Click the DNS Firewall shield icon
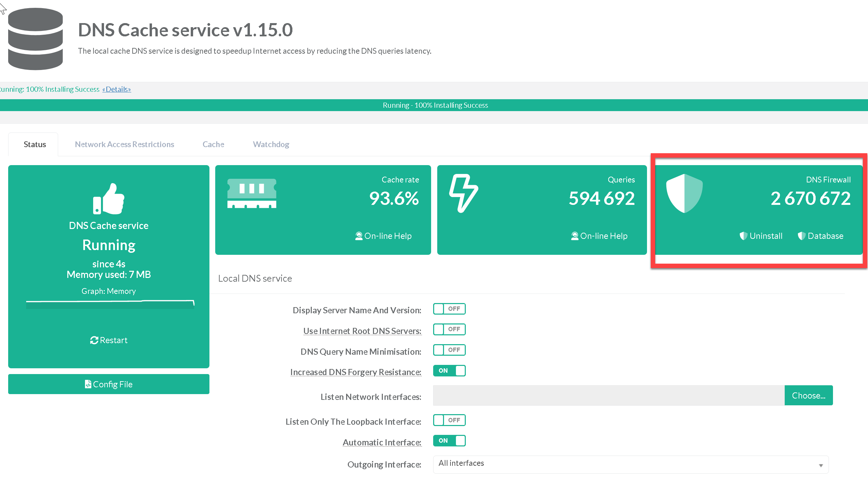868x477 pixels. [x=684, y=193]
